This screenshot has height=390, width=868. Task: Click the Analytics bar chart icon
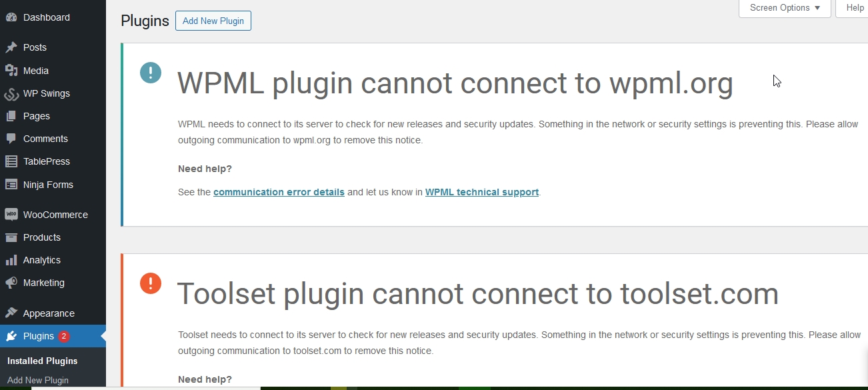[11, 260]
